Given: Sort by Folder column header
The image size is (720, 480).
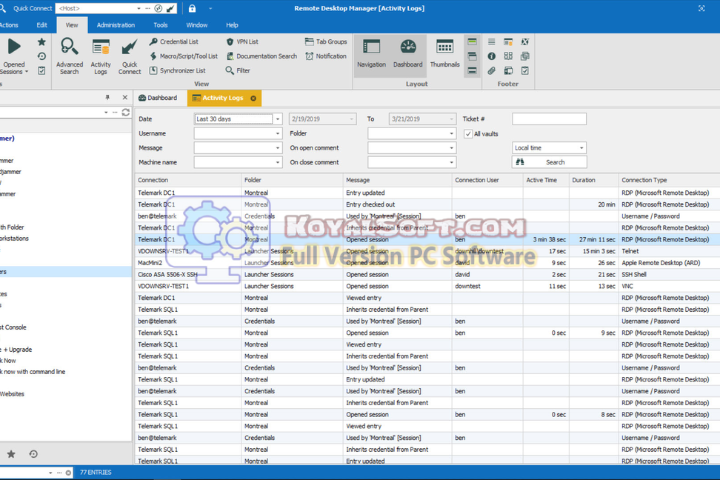Looking at the screenshot, I should [x=292, y=180].
